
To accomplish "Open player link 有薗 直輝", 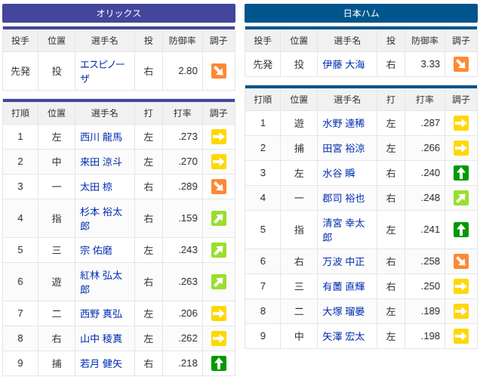I will pos(343,286).
